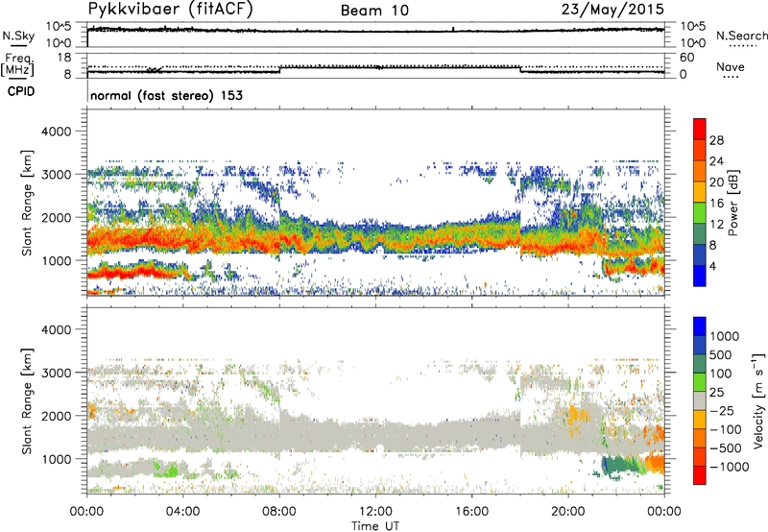Click the "16" label on Power color bar
This screenshot has width=768, height=532.
[x=716, y=204]
